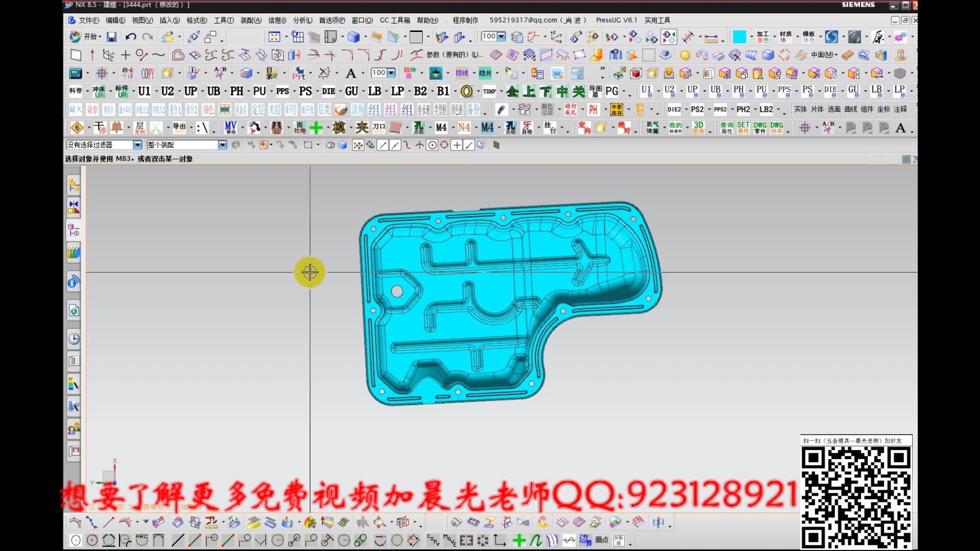Viewport: 980px width, 551px height.
Task: Click the Save floppy disk icon
Action: (111, 37)
